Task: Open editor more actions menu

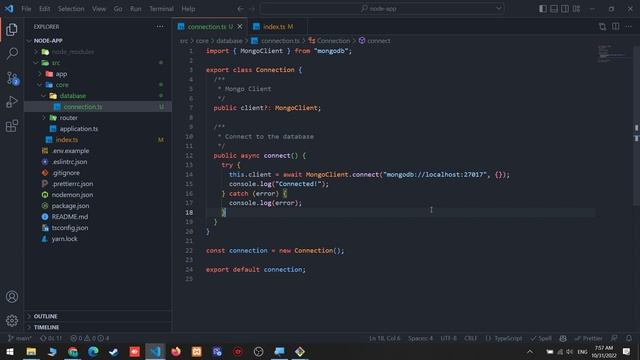Action: 629,27
